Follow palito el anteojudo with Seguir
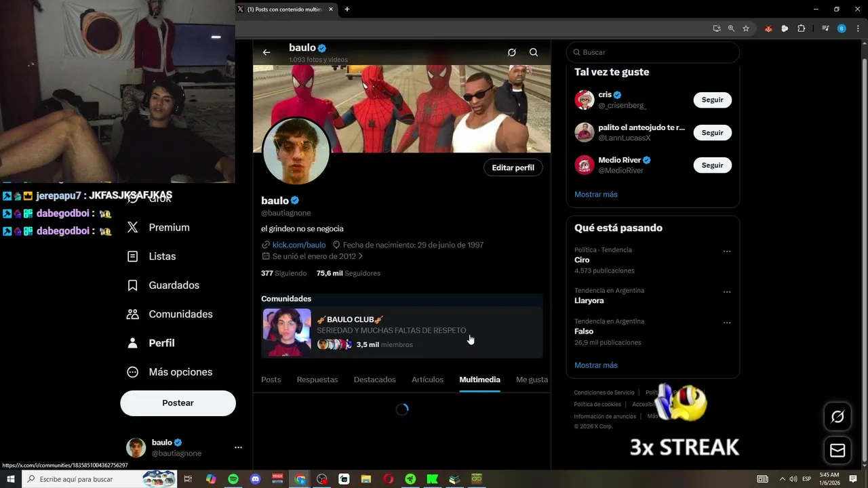Screen dimensions: 868x488 712,133
